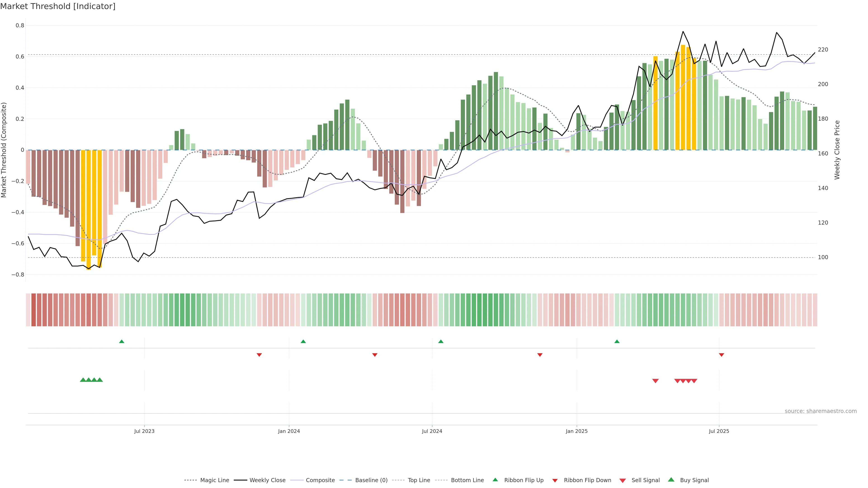Screen dimensions: 868x488
Task: Click the source: sharemaestro.com text
Action: point(821,411)
